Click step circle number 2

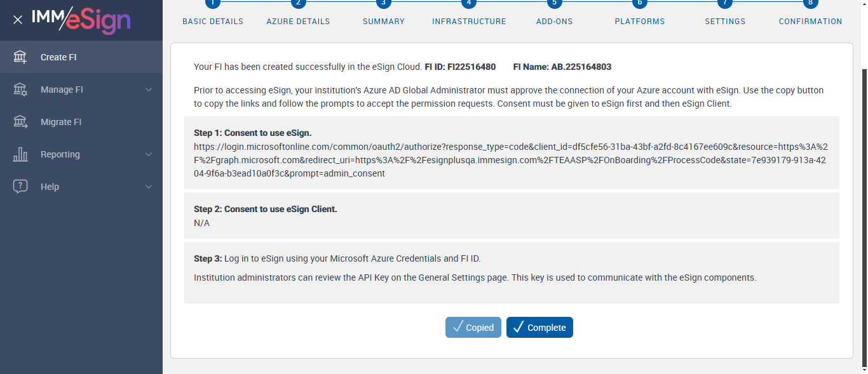click(298, 3)
